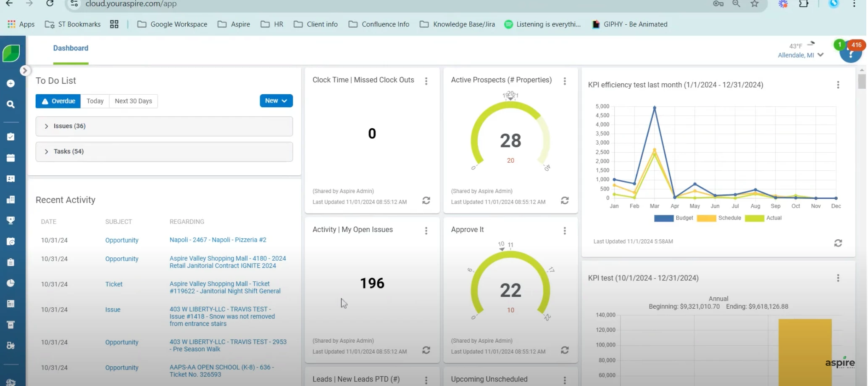Open options menu for Approve It widget
This screenshot has width=868, height=386.
(x=565, y=231)
